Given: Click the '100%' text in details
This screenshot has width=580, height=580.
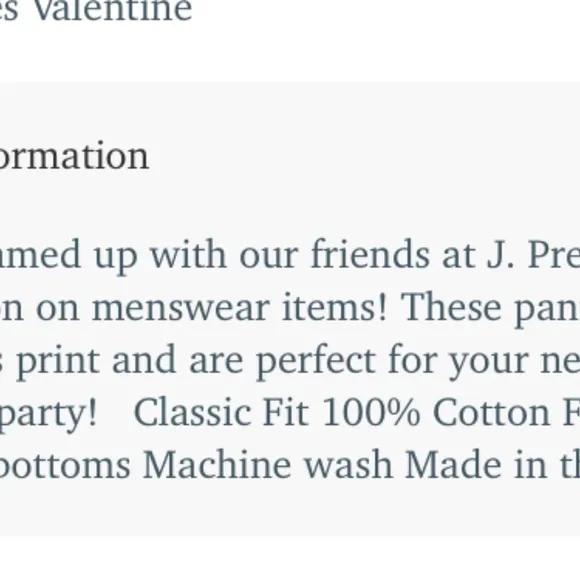Looking at the screenshot, I should click(371, 412).
